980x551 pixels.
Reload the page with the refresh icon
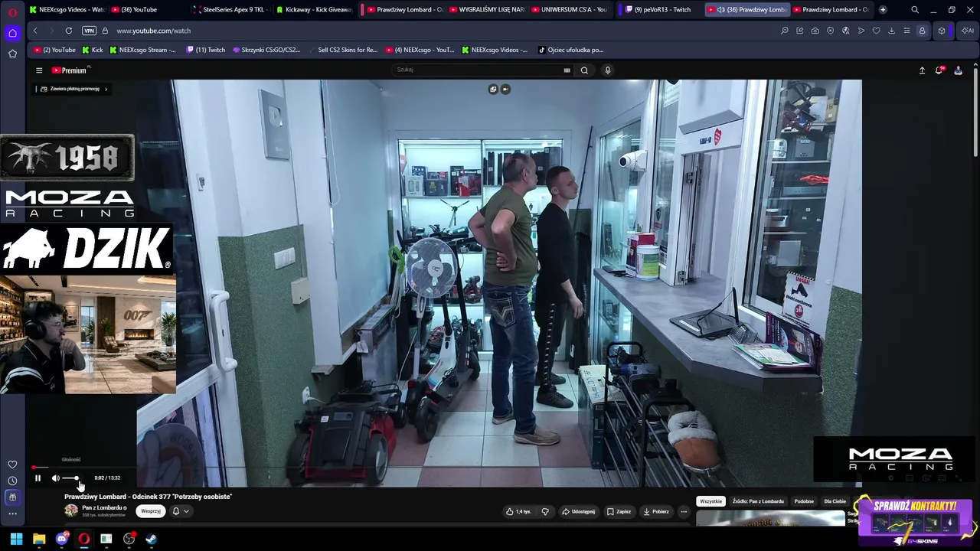(x=69, y=31)
